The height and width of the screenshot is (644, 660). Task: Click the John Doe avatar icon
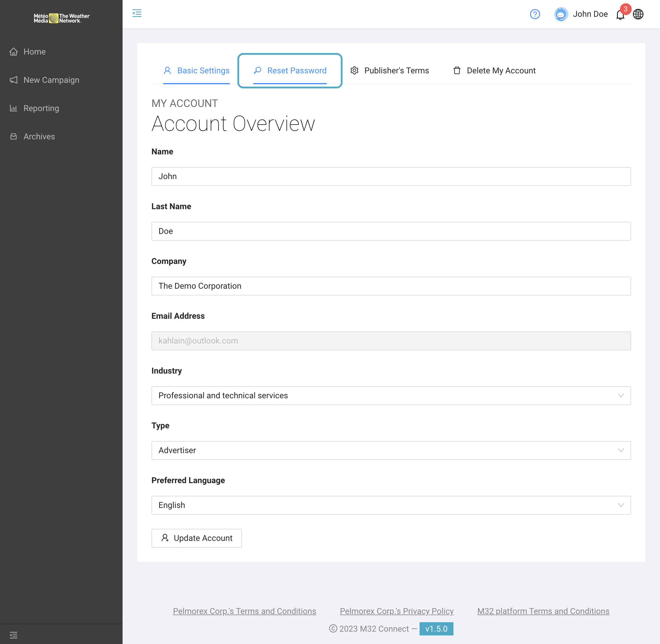(x=561, y=14)
